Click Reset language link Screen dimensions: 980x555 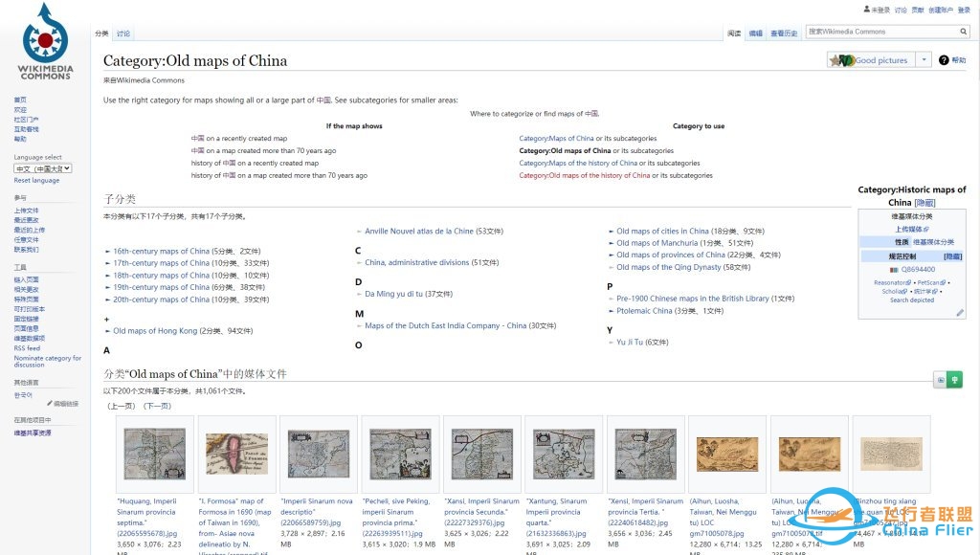pos(37,181)
